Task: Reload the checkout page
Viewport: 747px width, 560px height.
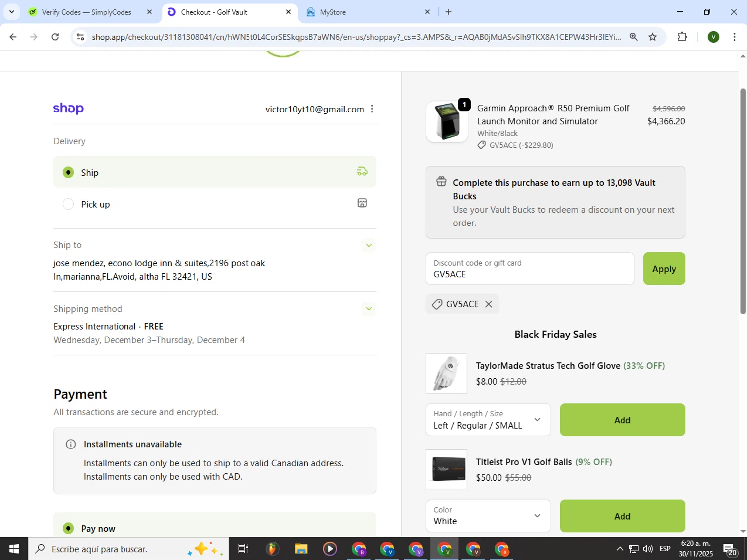Action: [x=55, y=37]
